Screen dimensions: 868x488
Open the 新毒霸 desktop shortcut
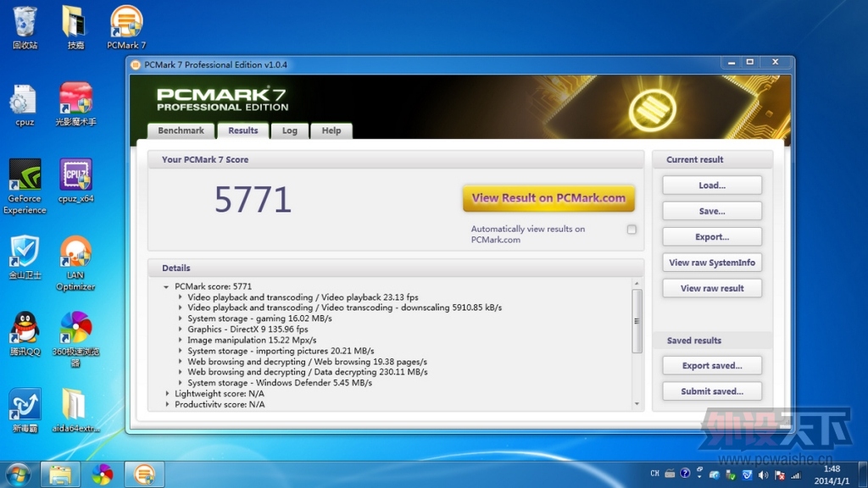[25, 410]
